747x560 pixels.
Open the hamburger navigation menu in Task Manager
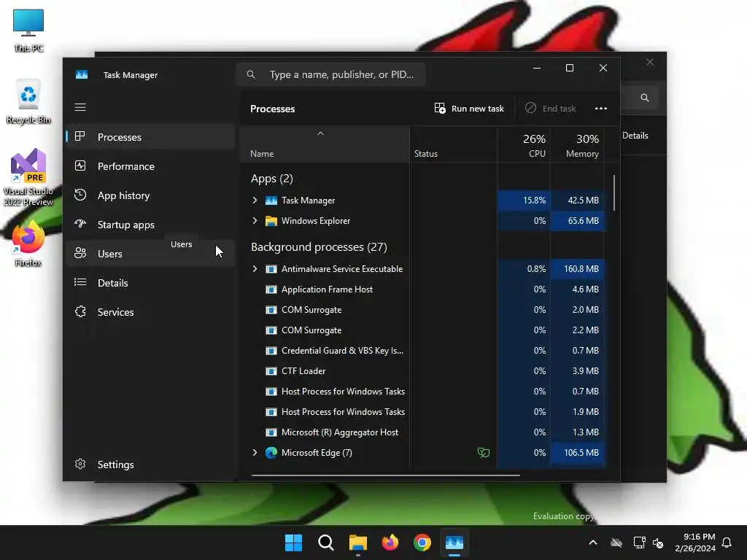point(80,107)
